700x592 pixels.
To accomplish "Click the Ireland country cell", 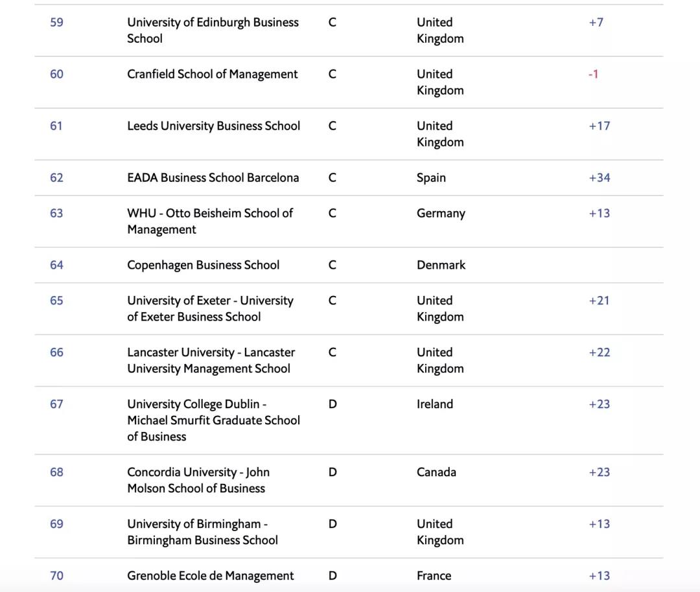I will (x=434, y=404).
